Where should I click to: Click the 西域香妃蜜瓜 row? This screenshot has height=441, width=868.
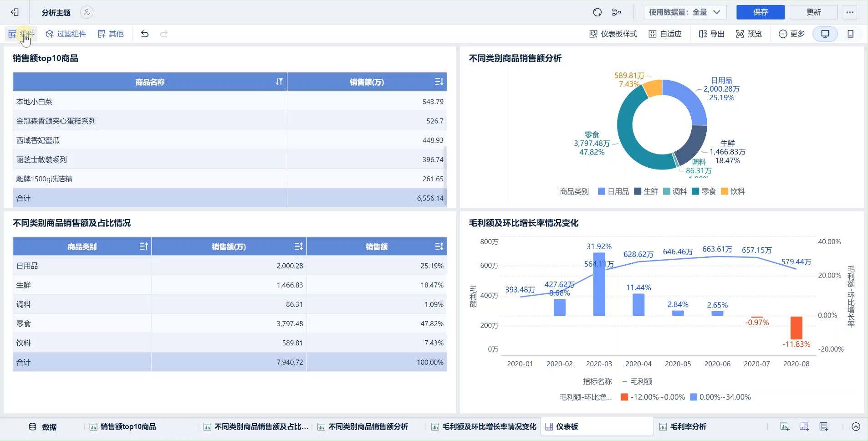230,140
